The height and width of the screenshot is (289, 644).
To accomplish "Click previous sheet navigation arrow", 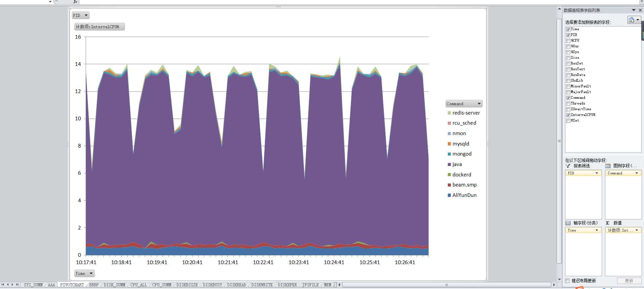I will 8,285.
